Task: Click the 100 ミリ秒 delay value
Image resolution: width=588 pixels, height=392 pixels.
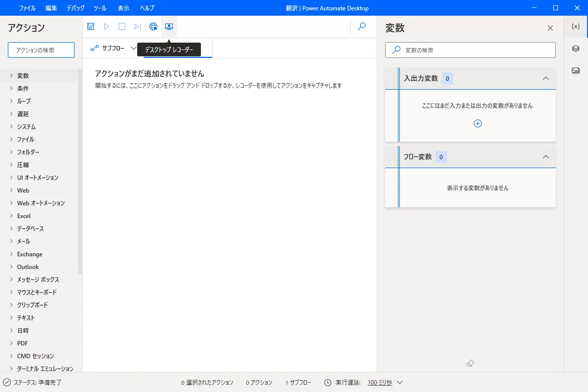Action: [x=380, y=382]
